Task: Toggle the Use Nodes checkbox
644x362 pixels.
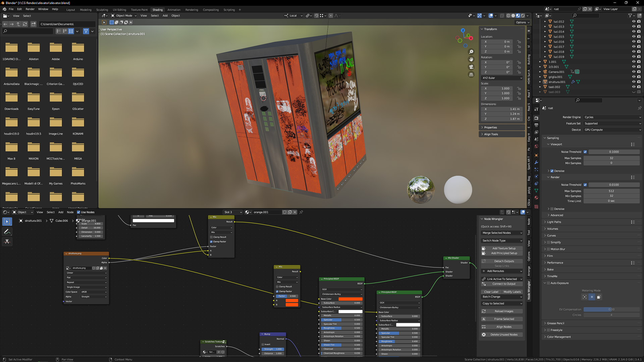Action: [x=78, y=212]
